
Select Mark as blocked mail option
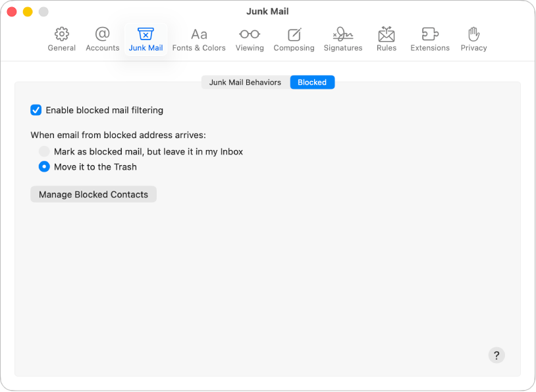[44, 151]
